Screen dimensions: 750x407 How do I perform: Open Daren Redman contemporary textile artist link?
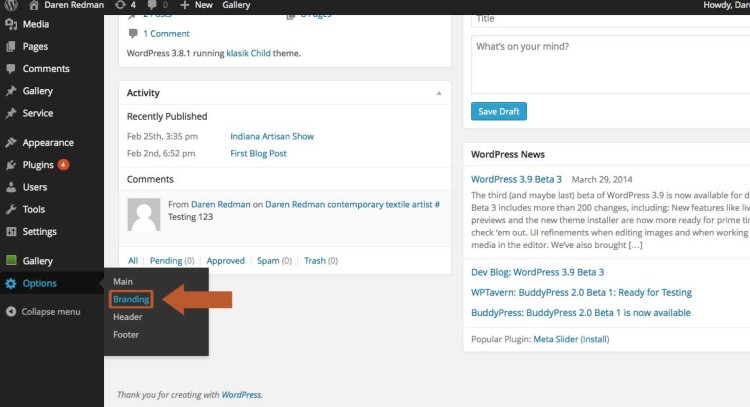[352, 204]
